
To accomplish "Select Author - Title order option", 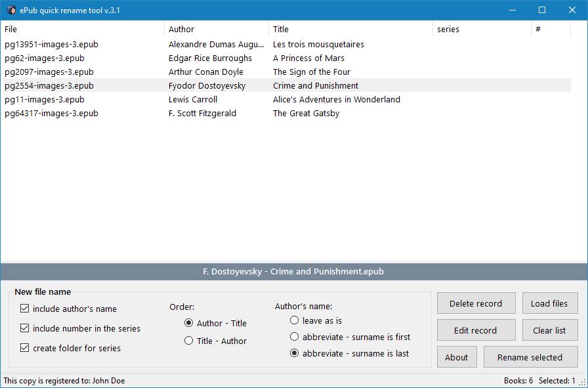I will pyautogui.click(x=189, y=323).
